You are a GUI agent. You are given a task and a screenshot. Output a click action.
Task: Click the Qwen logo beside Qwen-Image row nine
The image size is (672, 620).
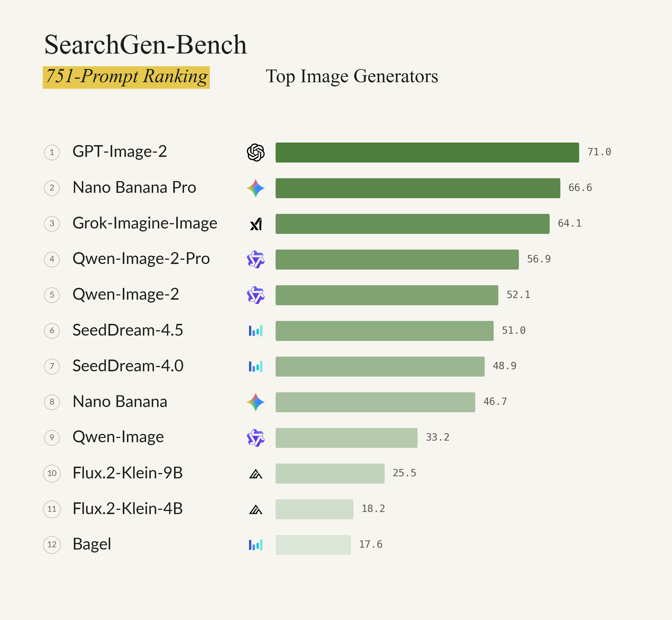tap(255, 438)
